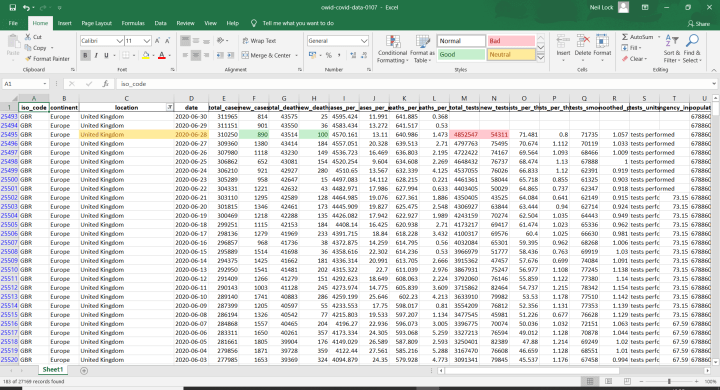Open Find & Select magnifier
Screen dimensions: 720x390
pyautogui.click(x=691, y=49)
